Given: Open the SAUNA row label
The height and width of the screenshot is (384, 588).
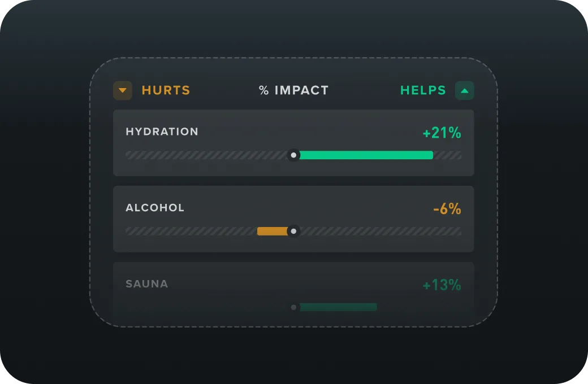Looking at the screenshot, I should click(x=146, y=284).
